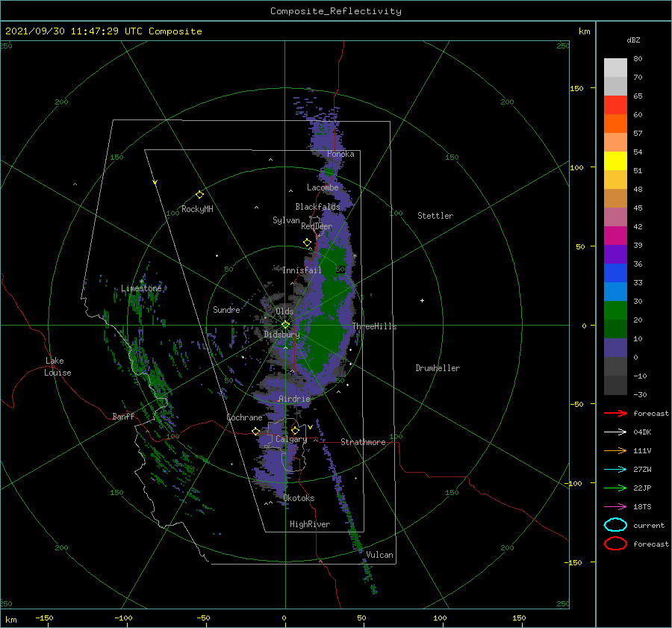This screenshot has height=628, width=672.
Task: Click the Sundre city label
Action: [226, 309]
